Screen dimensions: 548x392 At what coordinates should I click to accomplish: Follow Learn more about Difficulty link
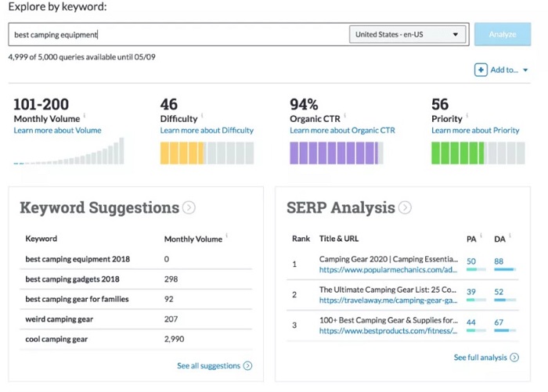(207, 131)
